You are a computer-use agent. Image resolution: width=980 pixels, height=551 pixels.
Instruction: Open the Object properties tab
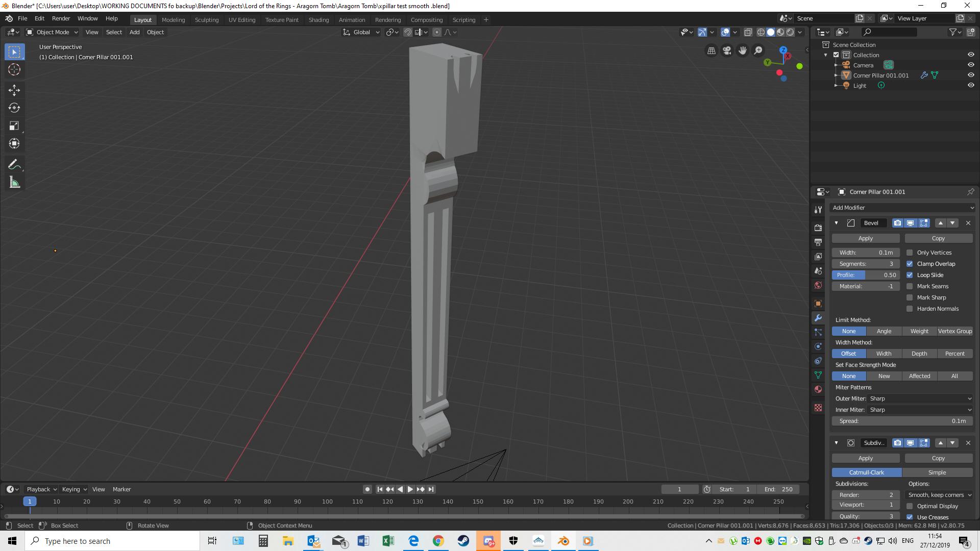click(818, 304)
